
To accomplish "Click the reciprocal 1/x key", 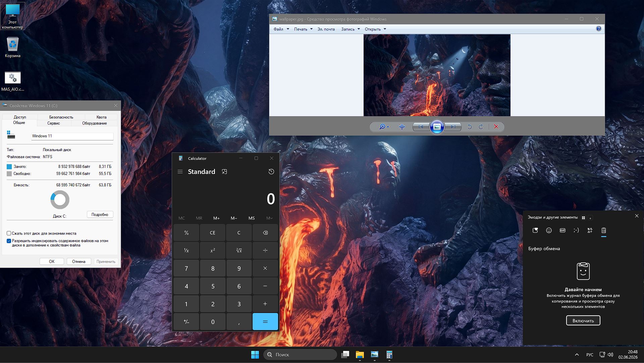I will click(x=186, y=251).
